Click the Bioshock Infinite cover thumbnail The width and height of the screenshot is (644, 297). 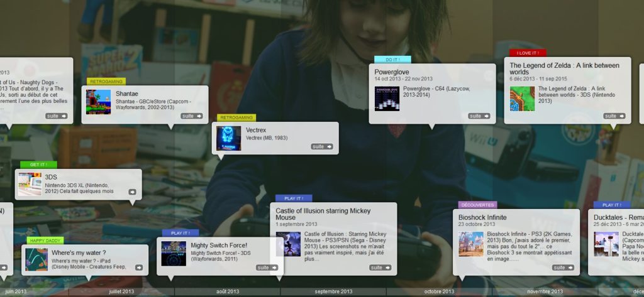click(x=470, y=244)
